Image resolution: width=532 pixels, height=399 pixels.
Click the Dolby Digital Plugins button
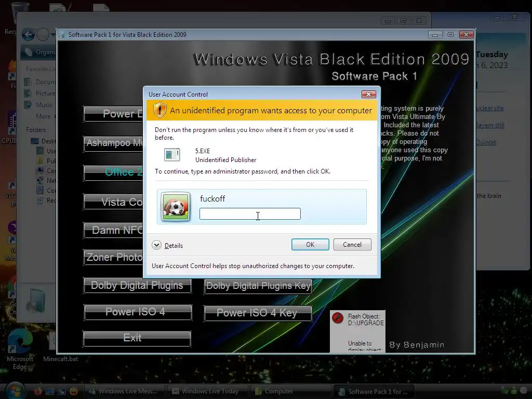tap(137, 286)
